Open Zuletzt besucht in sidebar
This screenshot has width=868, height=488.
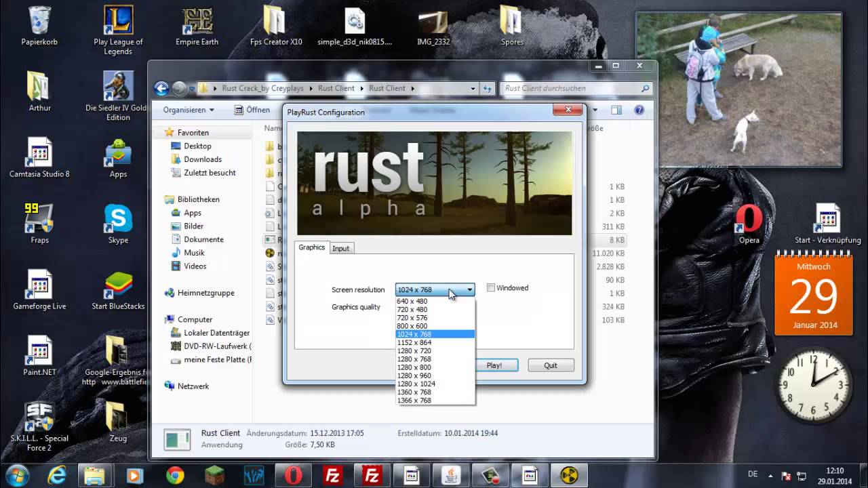click(x=210, y=173)
